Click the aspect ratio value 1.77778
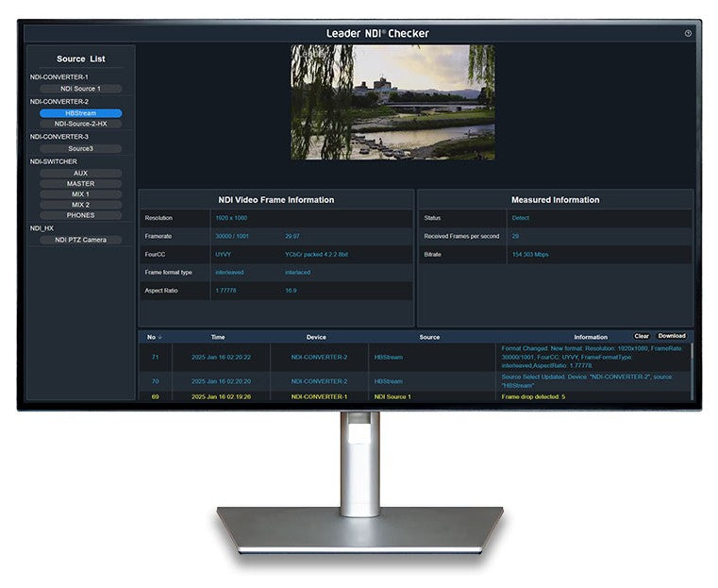 click(225, 291)
